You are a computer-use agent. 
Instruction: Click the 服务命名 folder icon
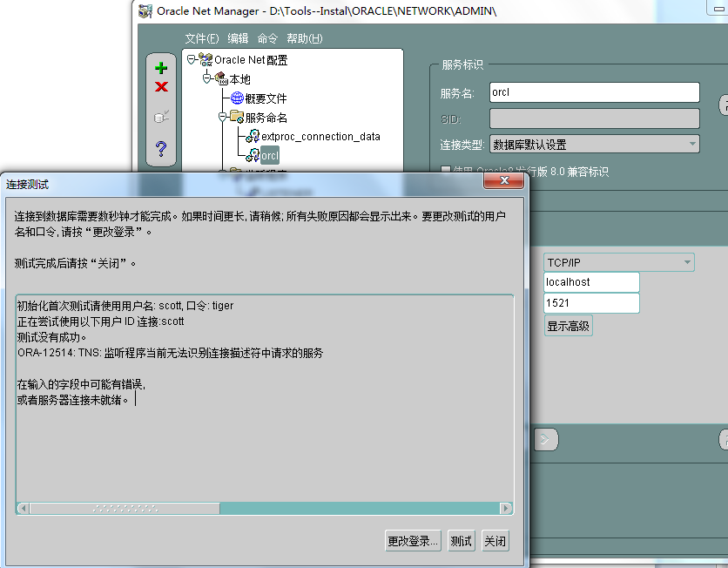(x=237, y=117)
